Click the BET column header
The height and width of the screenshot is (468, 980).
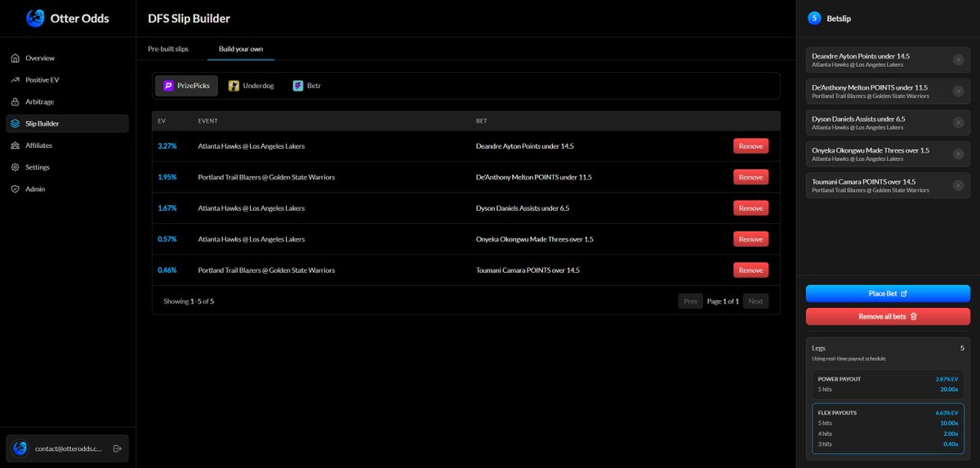(x=481, y=121)
